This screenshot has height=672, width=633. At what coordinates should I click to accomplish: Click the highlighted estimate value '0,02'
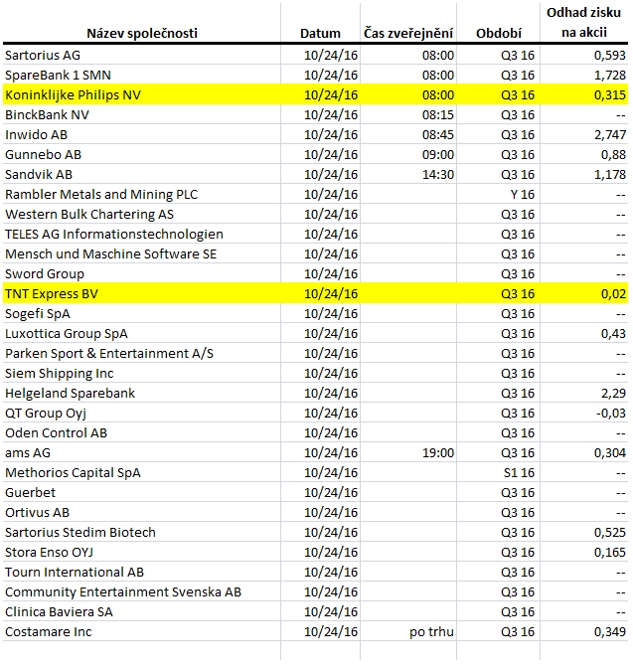[x=613, y=294]
